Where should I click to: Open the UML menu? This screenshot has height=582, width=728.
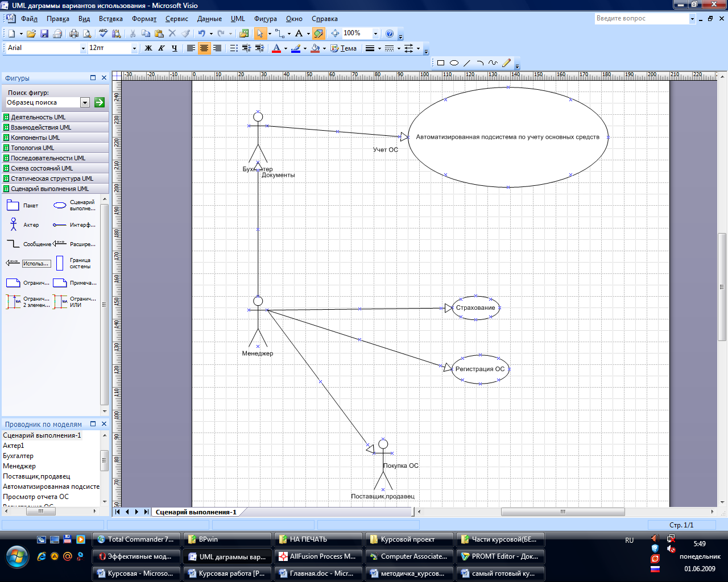point(238,19)
